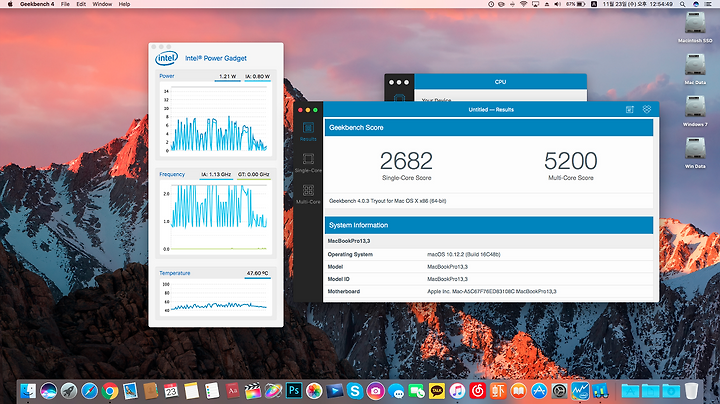Open Single-Core results in Geekbench sidebar
This screenshot has height=404, width=720.
308,163
